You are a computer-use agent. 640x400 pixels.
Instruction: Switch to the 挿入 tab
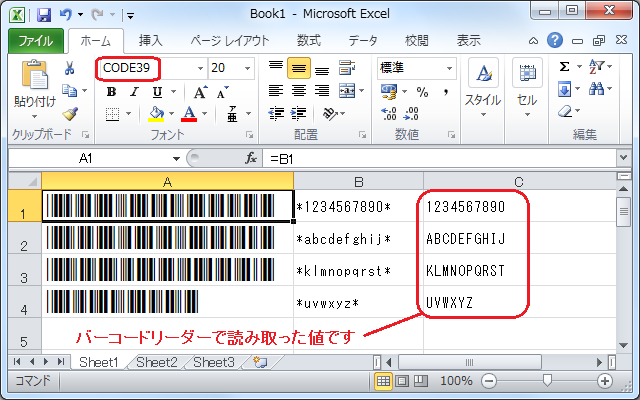pos(151,40)
